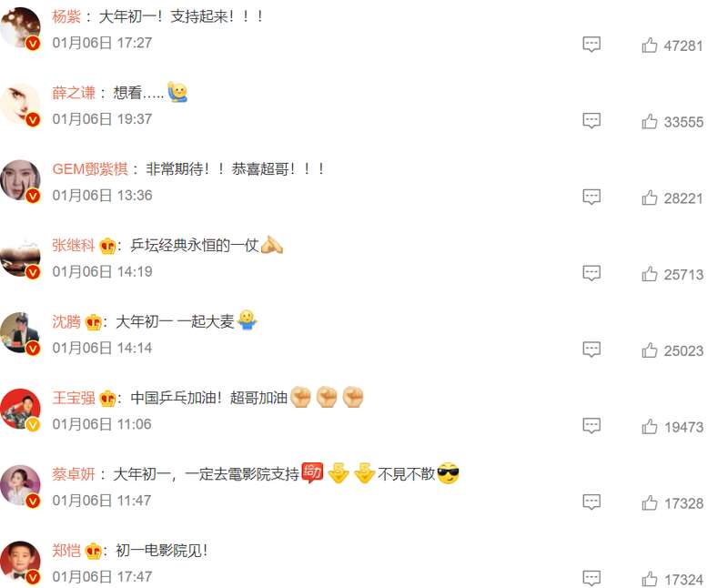Open reply icon on 王宝强's comment
This screenshot has height=588, width=728.
tap(591, 425)
